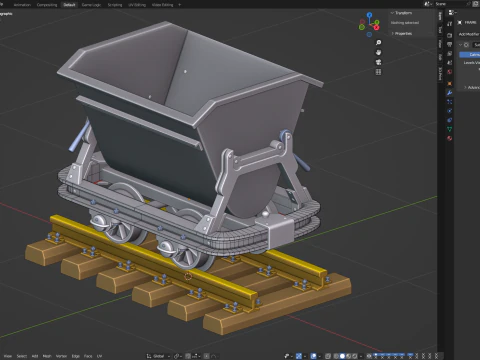Click the pan view hand icon
Viewport: 480px width, 360px height.
point(378,52)
